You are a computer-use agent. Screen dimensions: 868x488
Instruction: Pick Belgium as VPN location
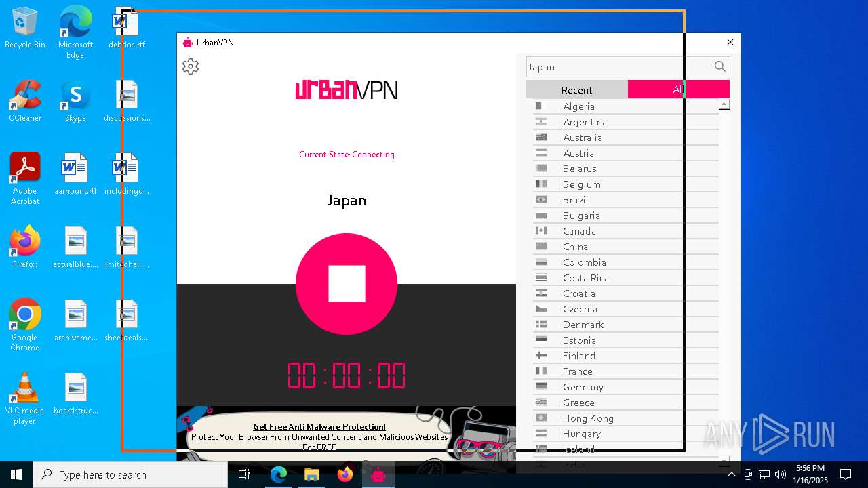[x=626, y=184]
